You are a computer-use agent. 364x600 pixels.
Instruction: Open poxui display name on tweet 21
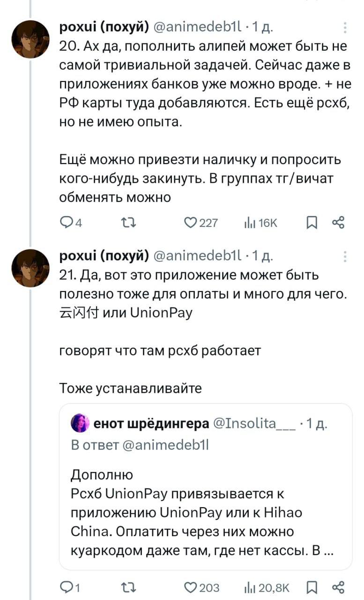click(104, 256)
